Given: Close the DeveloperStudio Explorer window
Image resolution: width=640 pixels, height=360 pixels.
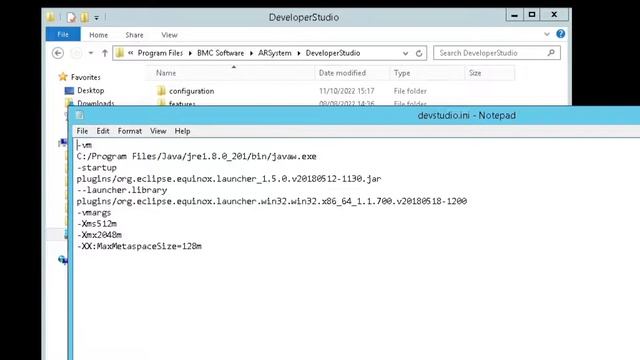Looking at the screenshot, I should (x=554, y=15).
